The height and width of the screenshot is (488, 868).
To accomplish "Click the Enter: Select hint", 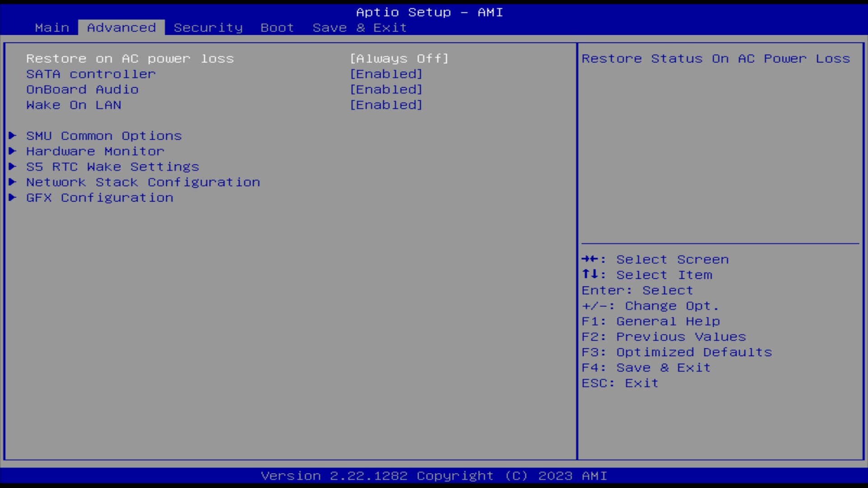I will click(637, 291).
